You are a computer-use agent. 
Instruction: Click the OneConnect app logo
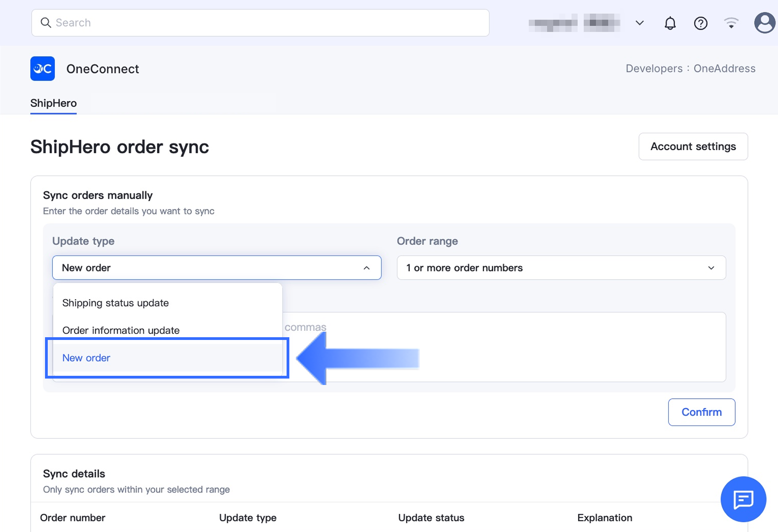pos(43,68)
